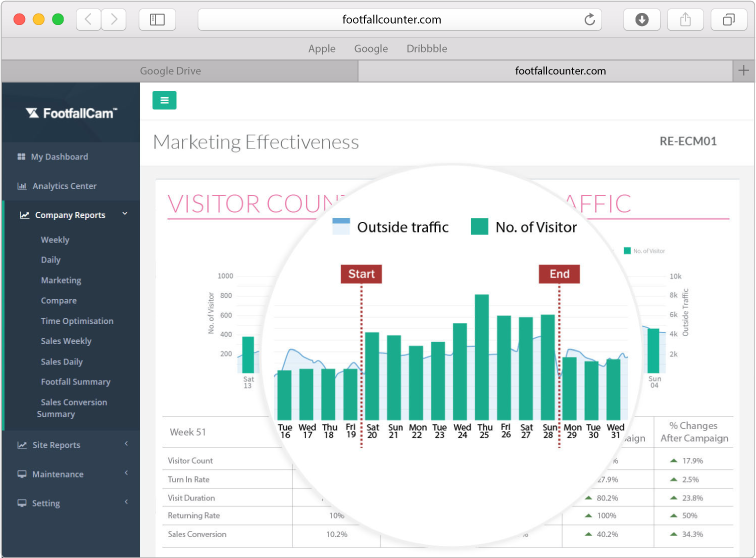Click the address bar footfallcounter.com
Image resolution: width=756 pixels, height=558 pixels.
pyautogui.click(x=400, y=20)
